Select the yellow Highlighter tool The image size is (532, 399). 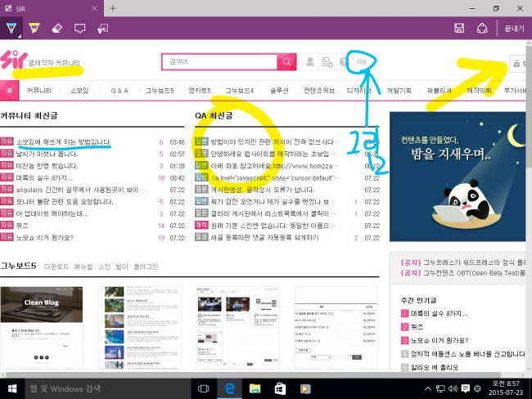[x=34, y=27]
